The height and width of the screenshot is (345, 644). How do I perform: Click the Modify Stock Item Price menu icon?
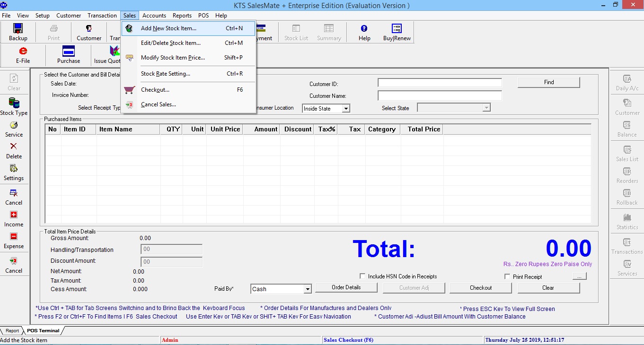click(129, 58)
